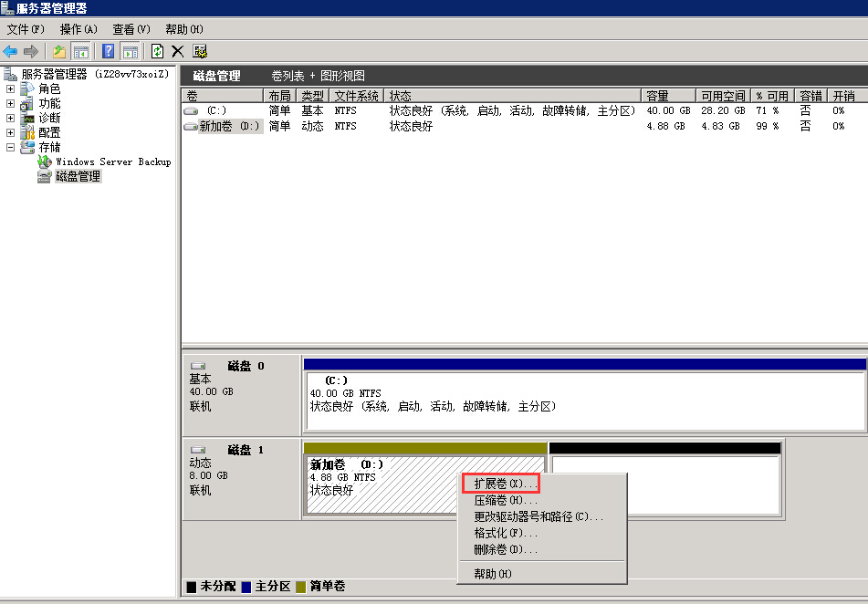
Task: Open the 操作(A) menu
Action: pos(78,30)
